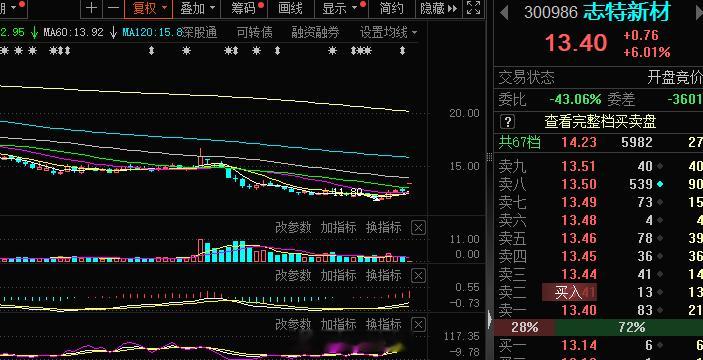Click the help question mark icon
Screen dimensions: 703x360
pyautogui.click(x=508, y=121)
